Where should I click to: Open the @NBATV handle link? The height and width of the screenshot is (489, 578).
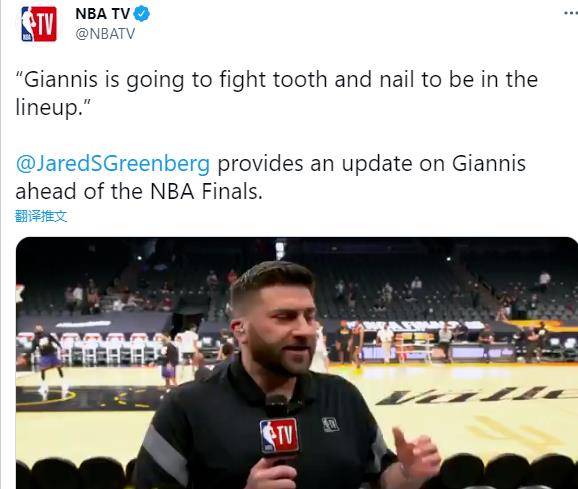pyautogui.click(x=105, y=34)
